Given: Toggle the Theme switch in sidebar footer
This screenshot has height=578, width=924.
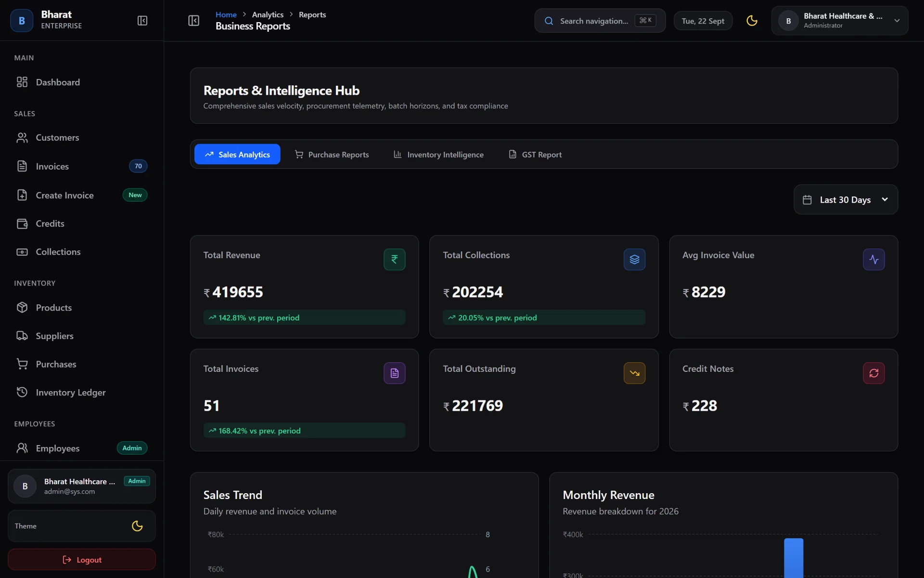Looking at the screenshot, I should tap(137, 526).
